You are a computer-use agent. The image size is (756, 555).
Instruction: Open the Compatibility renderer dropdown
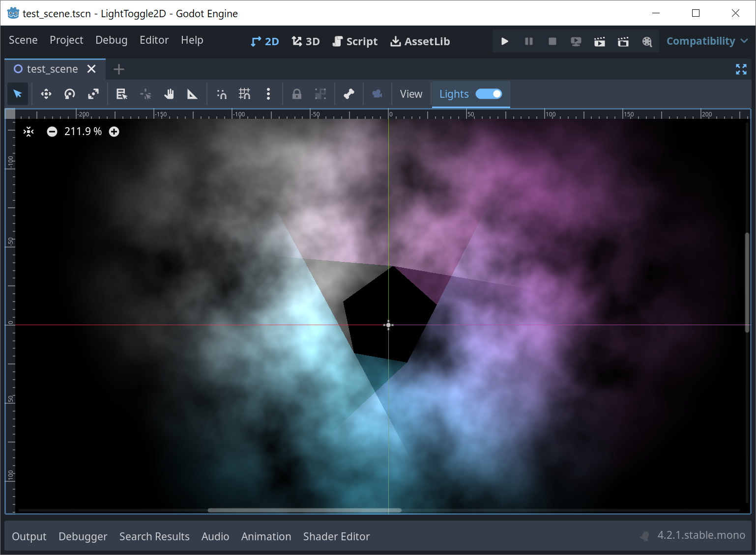[x=707, y=41]
